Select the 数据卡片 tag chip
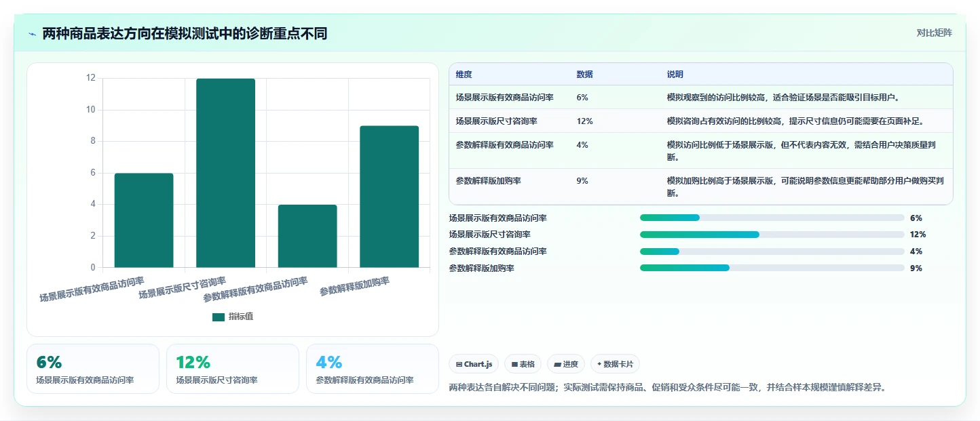The width and height of the screenshot is (980, 421). [x=615, y=364]
